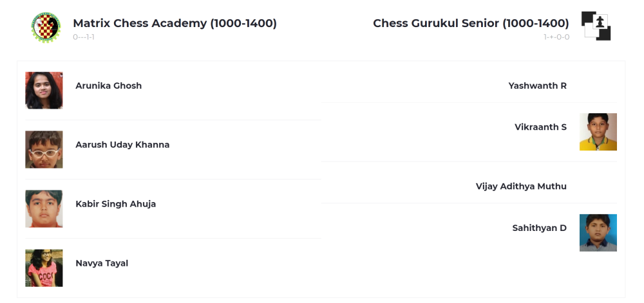Open Vikraanth S's profile photo
Image resolution: width=644 pixels, height=303 pixels.
[x=598, y=132]
